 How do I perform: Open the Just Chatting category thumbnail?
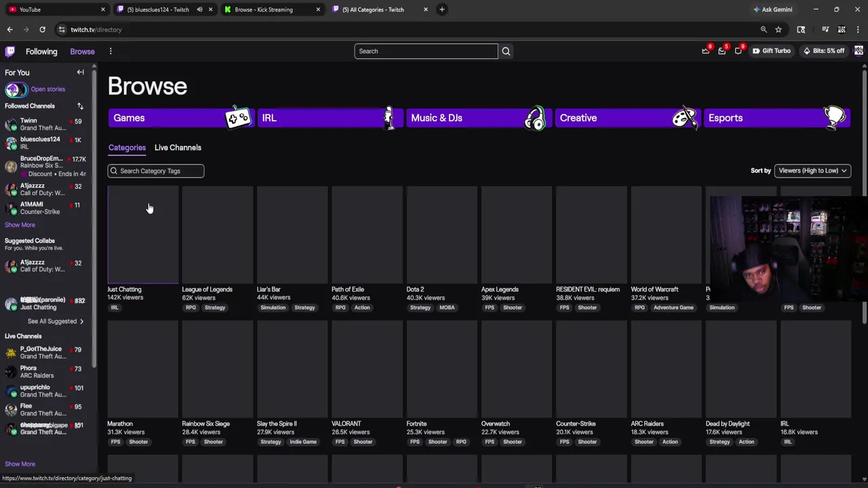(x=143, y=235)
